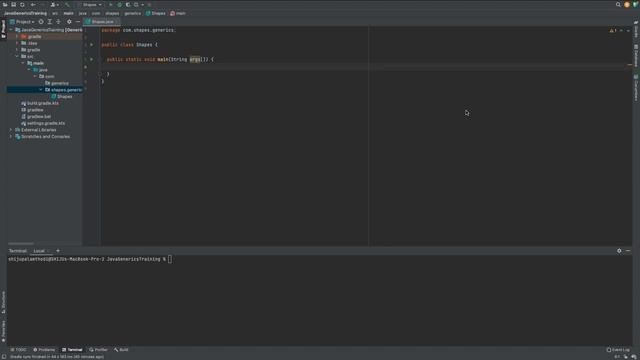The width and height of the screenshot is (640, 360).
Task: Expand External Libraries node
Action: pyautogui.click(x=11, y=130)
